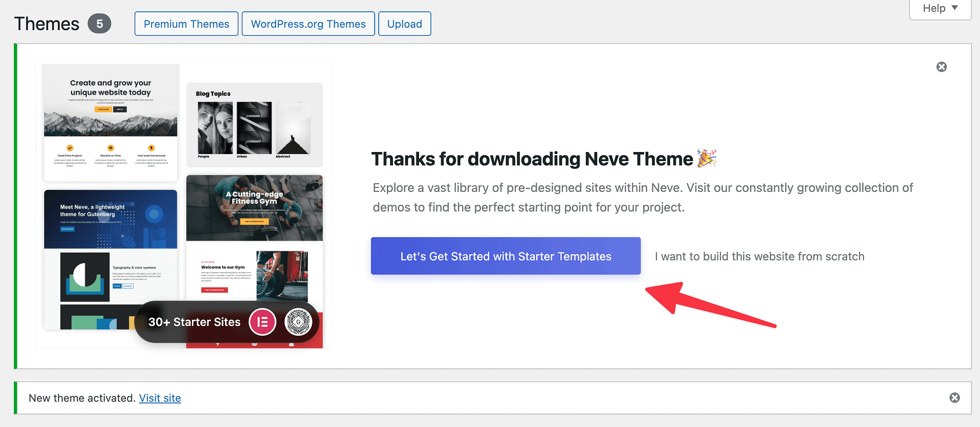Follow the Visit site link
The height and width of the screenshot is (427, 980).
click(160, 398)
